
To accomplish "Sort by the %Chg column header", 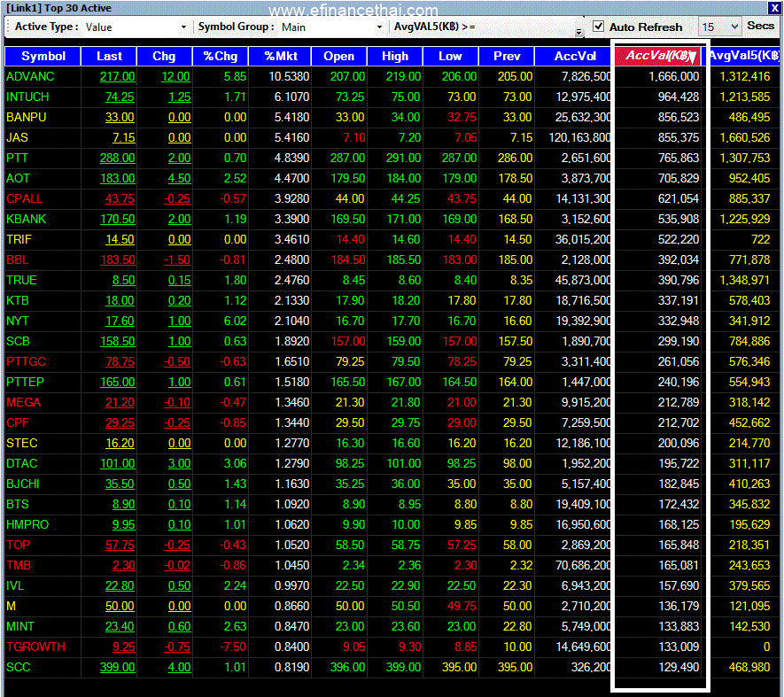I will point(220,56).
